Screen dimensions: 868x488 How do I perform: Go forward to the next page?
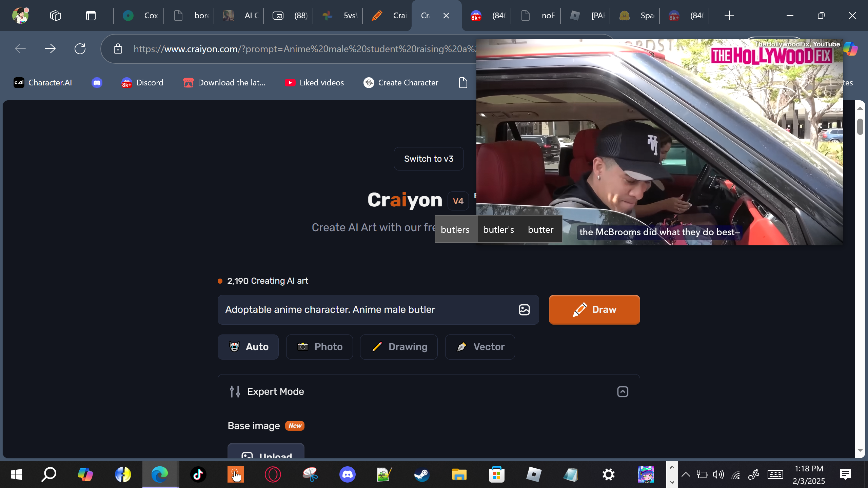tap(50, 49)
